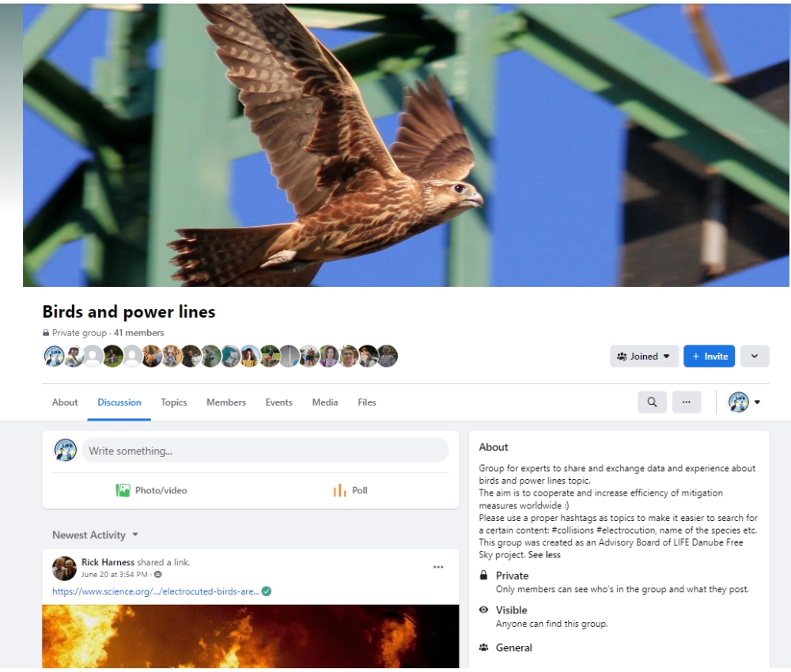
Task: Collapse About text with See less
Action: [544, 554]
